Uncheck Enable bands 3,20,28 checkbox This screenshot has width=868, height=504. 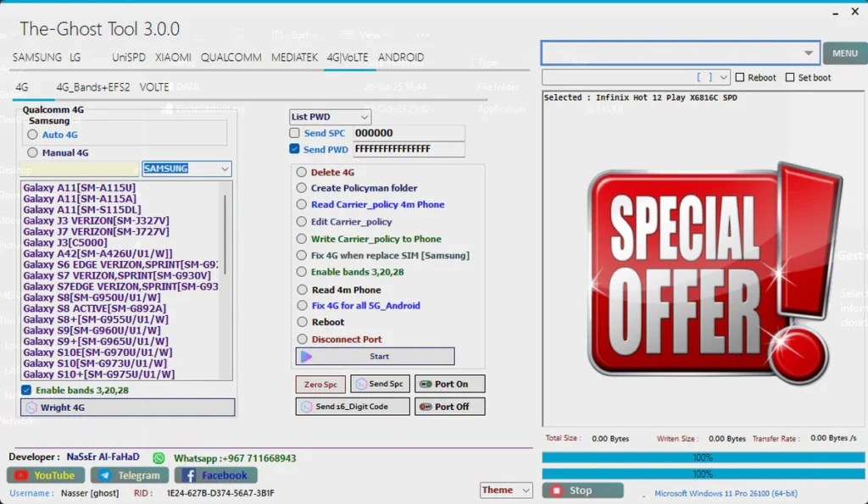[26, 390]
